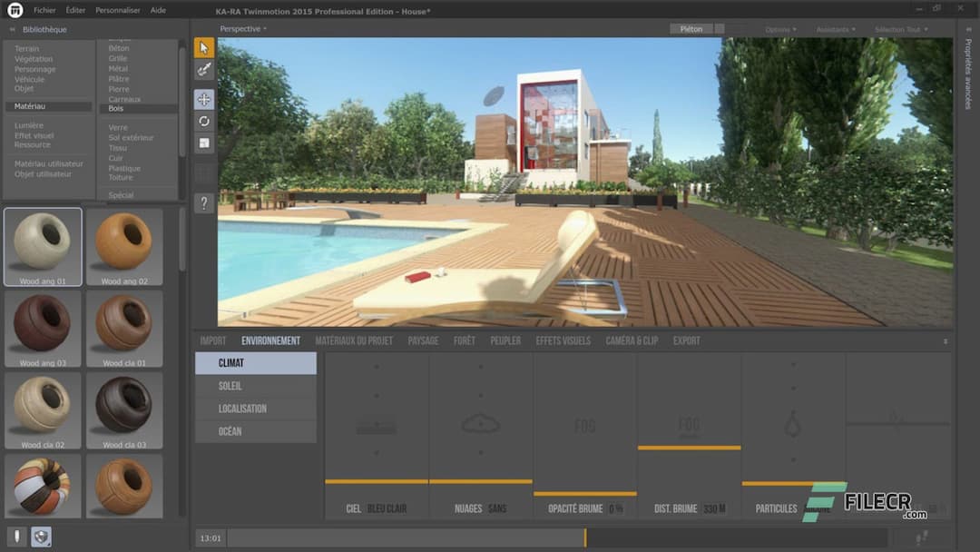Select the Wood ang 02 material thumbnail

[125, 245]
